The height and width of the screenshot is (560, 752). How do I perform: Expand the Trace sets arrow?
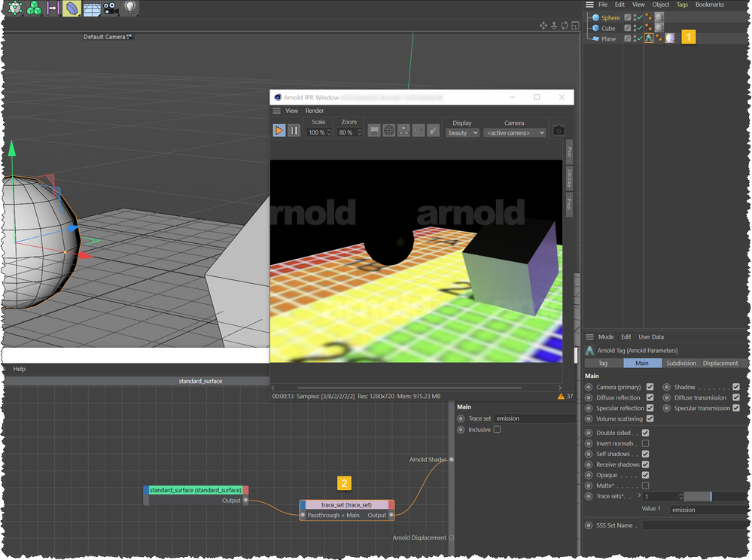coord(639,496)
